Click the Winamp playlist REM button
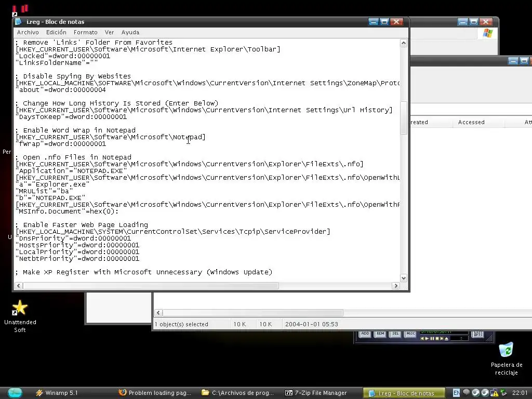532x399 pixels. click(380, 334)
